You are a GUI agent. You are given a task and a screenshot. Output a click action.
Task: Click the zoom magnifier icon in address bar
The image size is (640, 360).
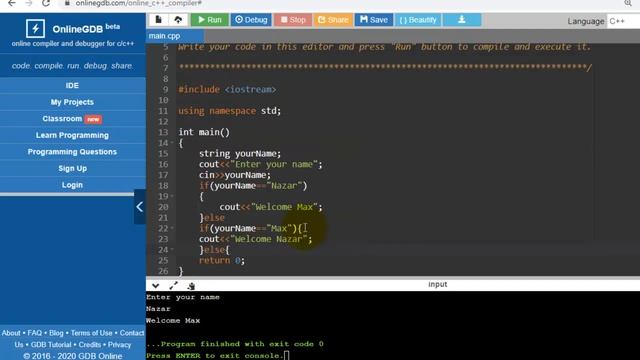pos(628,3)
